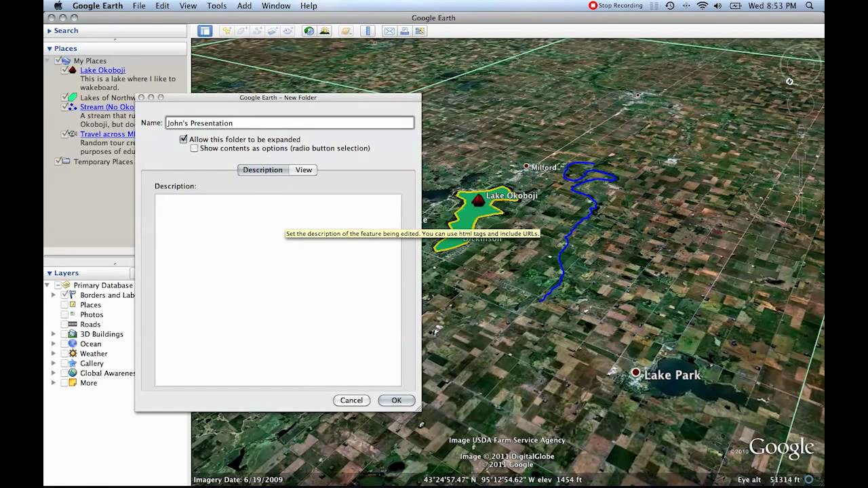Viewport: 868px width, 488px height.
Task: Select the Add Polygon toolbar icon
Action: tap(242, 30)
